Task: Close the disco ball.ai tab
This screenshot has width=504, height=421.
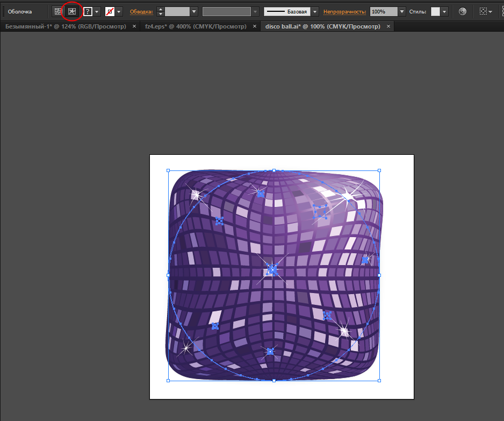Action: (388, 26)
